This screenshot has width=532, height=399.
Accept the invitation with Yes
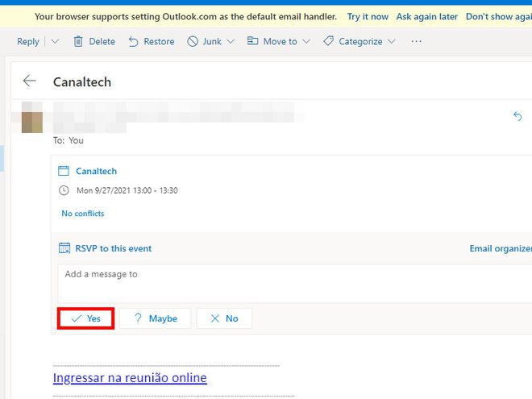click(x=85, y=318)
